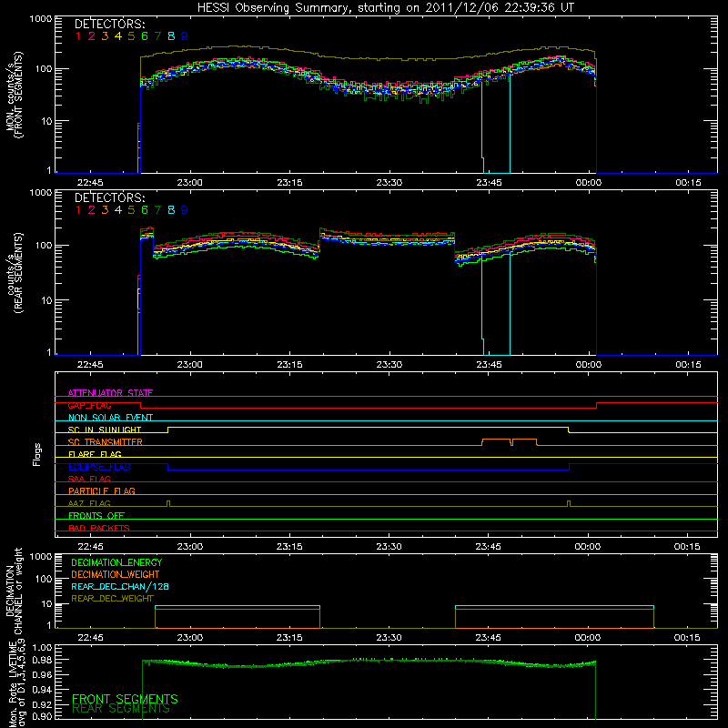Click the 0.98 value on the livetime y-axis
728x728 pixels.
click(43, 660)
